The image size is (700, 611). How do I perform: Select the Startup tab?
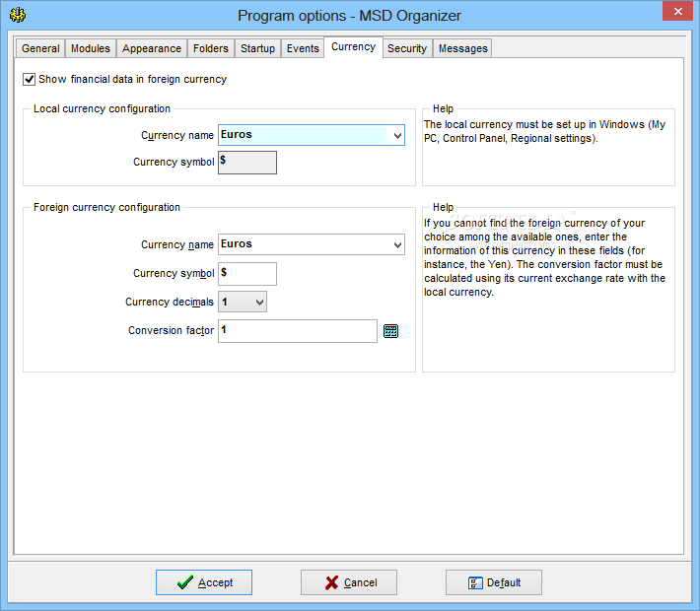coord(257,48)
